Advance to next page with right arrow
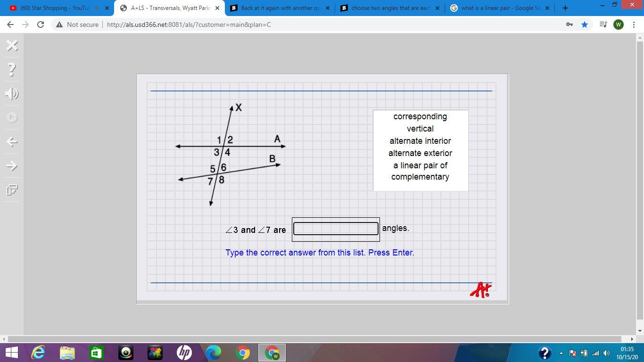 point(12,165)
